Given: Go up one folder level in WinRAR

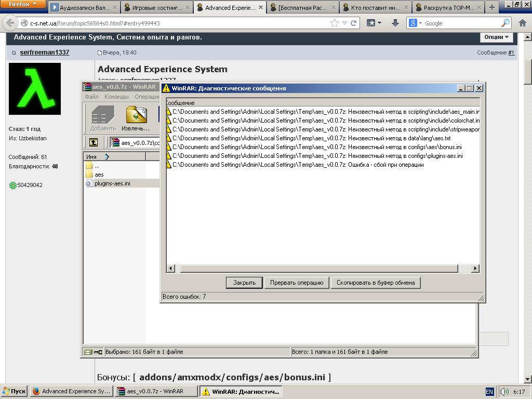Looking at the screenshot, I should 94,142.
